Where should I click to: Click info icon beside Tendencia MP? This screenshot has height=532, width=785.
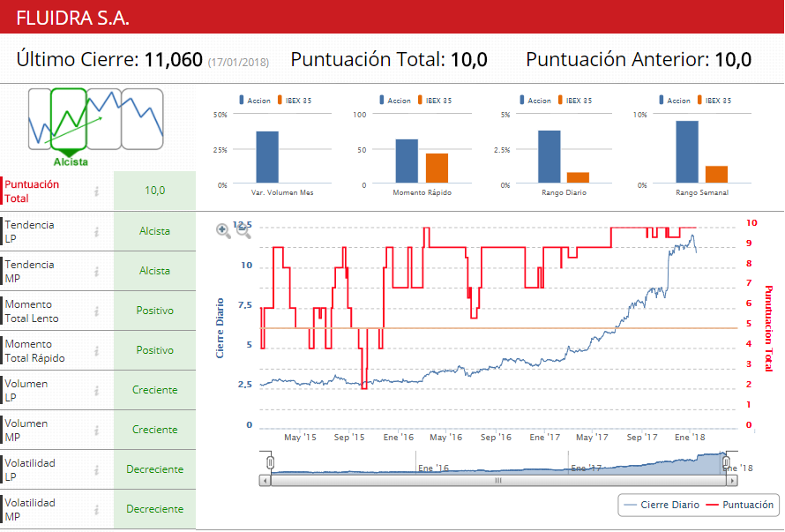click(97, 271)
